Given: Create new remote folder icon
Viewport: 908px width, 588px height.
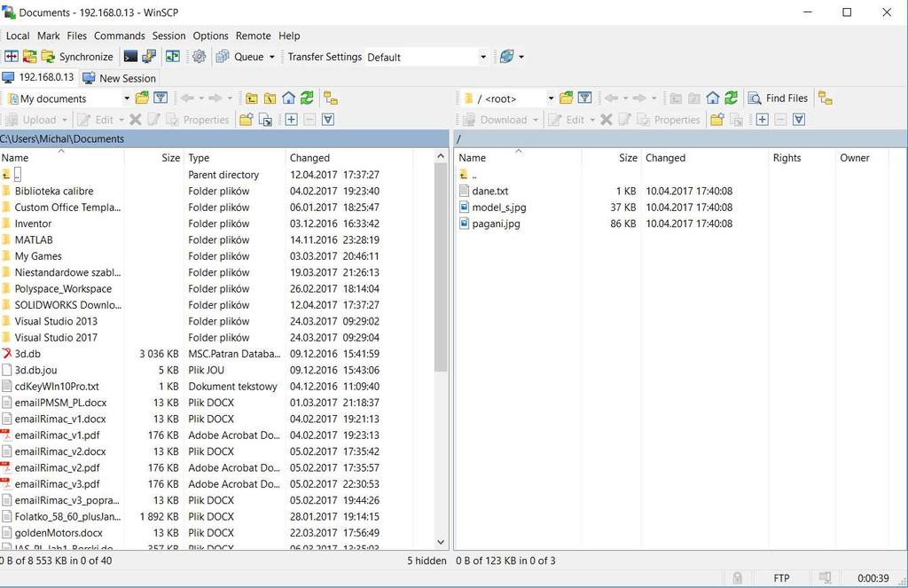Looking at the screenshot, I should [716, 120].
